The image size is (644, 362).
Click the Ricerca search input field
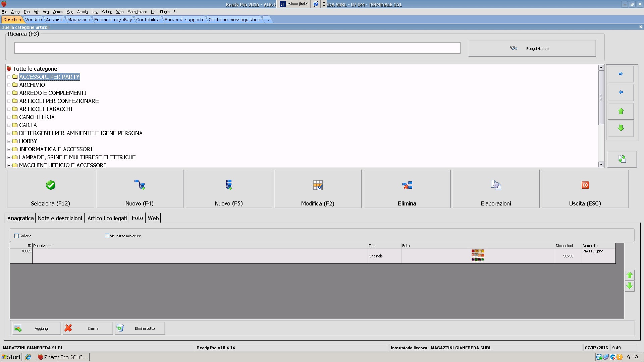(x=237, y=48)
